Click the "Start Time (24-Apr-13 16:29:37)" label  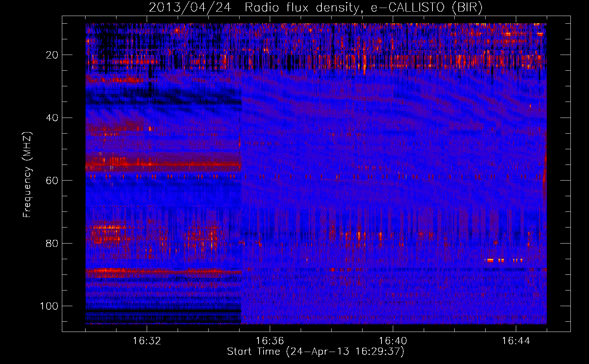click(316, 352)
